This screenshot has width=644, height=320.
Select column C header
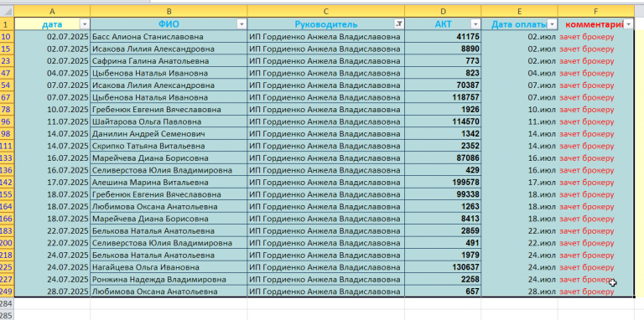(326, 11)
